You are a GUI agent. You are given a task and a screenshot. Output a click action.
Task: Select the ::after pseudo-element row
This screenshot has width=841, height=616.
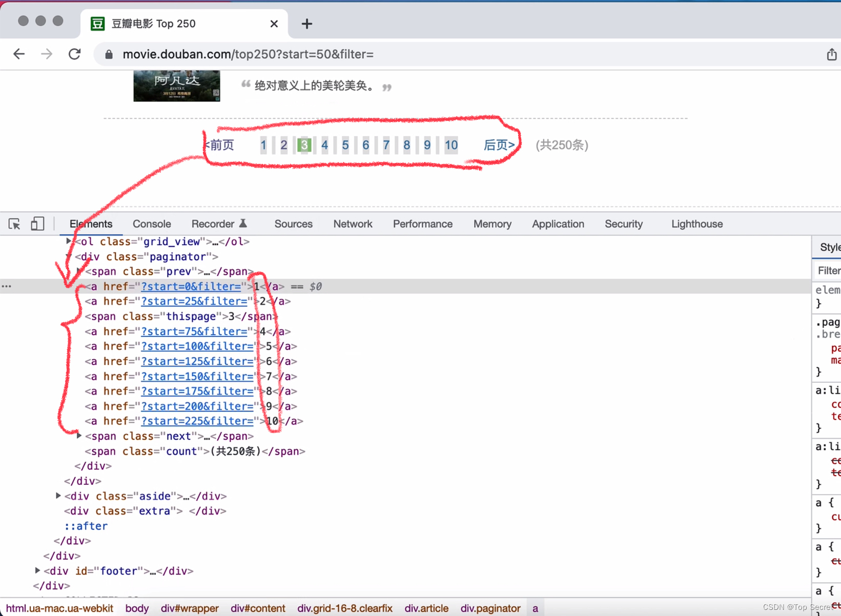86,526
